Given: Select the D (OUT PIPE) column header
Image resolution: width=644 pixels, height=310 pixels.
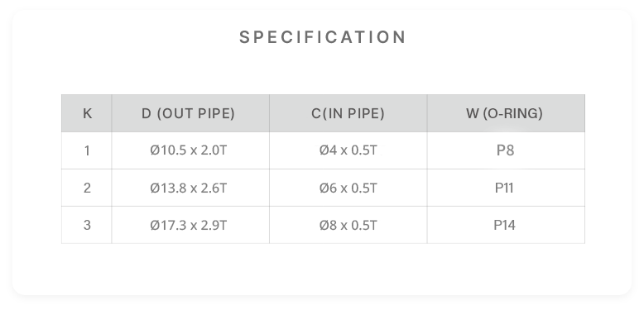Looking at the screenshot, I should pyautogui.click(x=190, y=113).
